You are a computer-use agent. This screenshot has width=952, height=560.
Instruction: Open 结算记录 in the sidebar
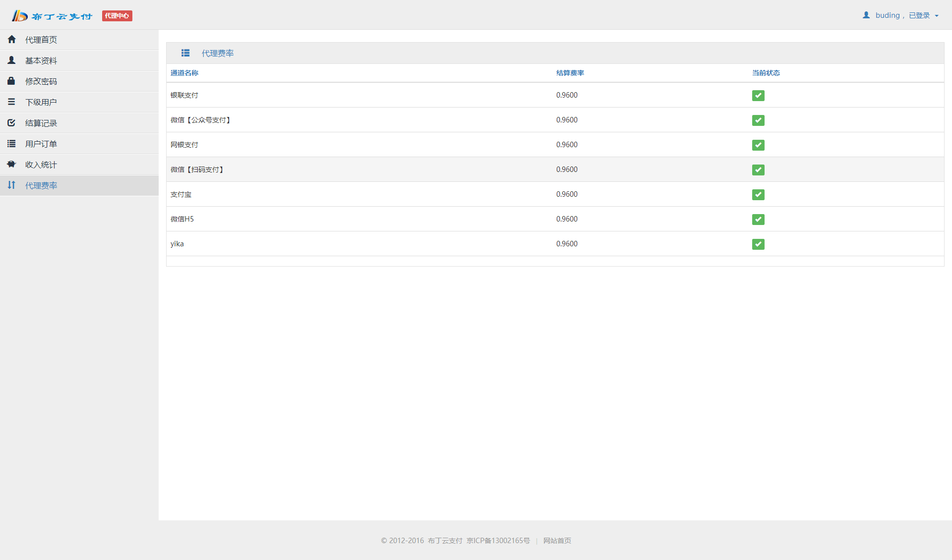(79, 123)
